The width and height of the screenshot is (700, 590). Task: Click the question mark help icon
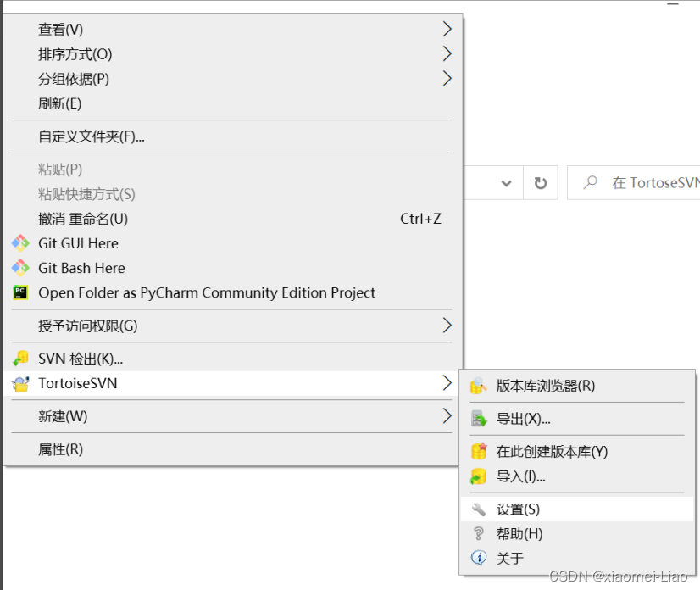click(479, 534)
